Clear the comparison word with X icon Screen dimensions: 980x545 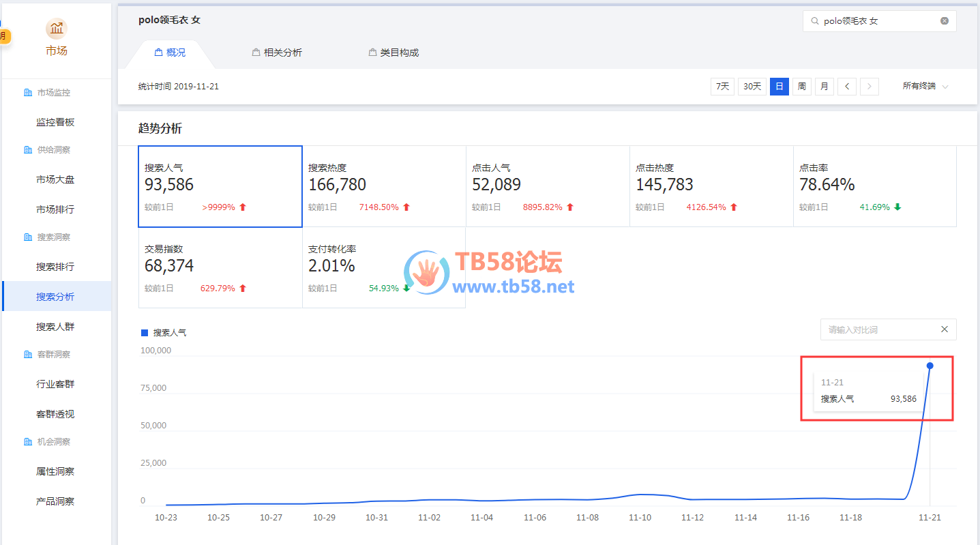[x=945, y=329]
